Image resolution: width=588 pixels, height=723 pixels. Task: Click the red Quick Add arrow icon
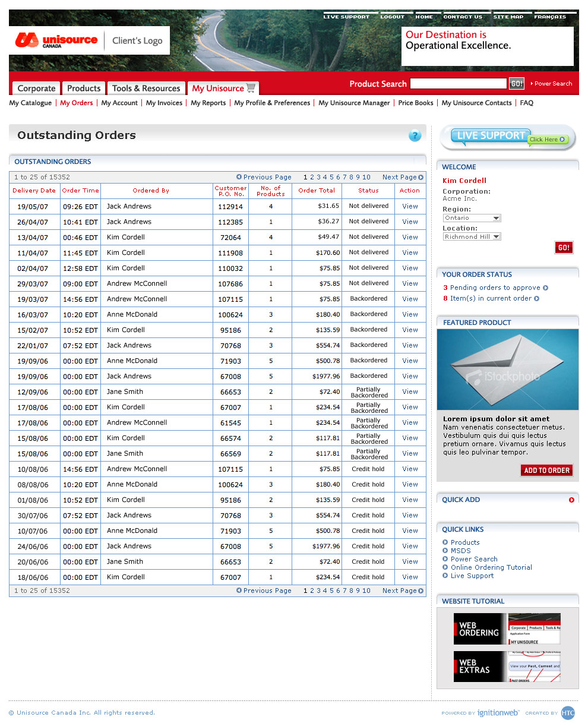click(x=571, y=500)
